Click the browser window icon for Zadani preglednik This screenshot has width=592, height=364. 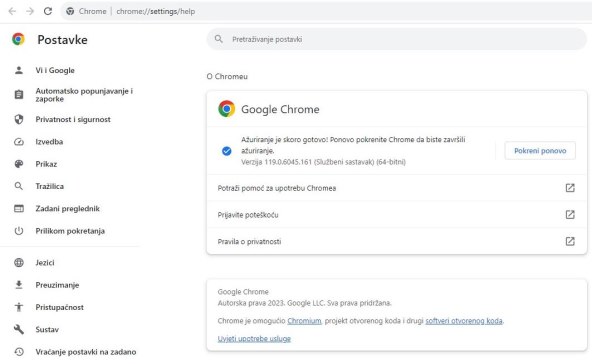(x=19, y=208)
